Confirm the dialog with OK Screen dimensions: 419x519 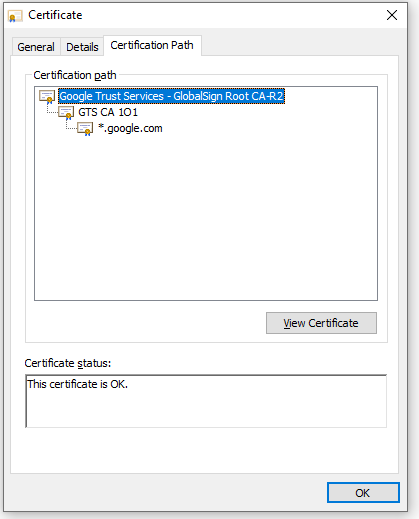(x=363, y=493)
